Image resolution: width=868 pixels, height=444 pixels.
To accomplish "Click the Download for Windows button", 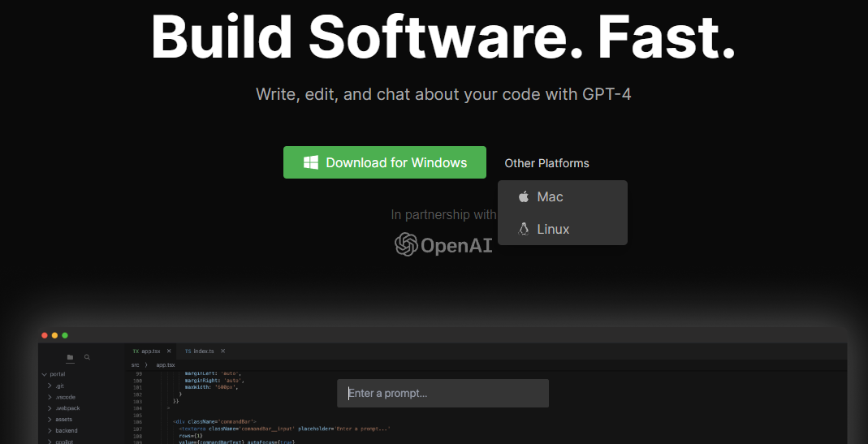I will point(384,162).
